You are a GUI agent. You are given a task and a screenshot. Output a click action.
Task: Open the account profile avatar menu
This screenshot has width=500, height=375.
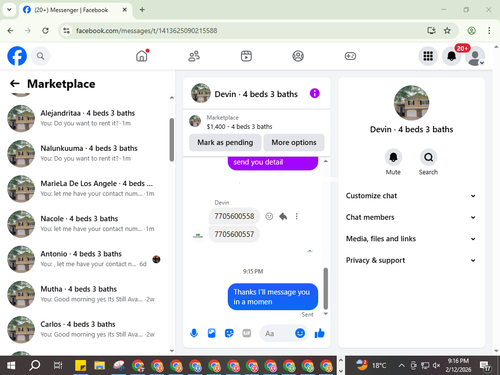click(x=475, y=56)
